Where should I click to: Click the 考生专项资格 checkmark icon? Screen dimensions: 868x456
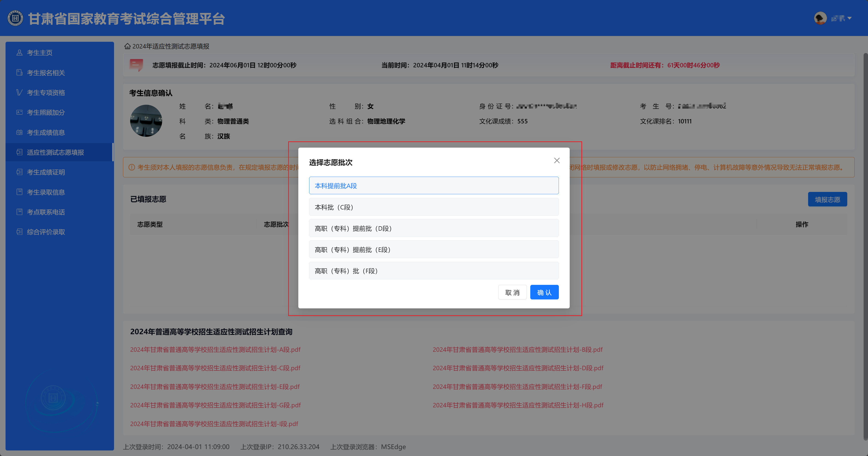click(x=20, y=92)
